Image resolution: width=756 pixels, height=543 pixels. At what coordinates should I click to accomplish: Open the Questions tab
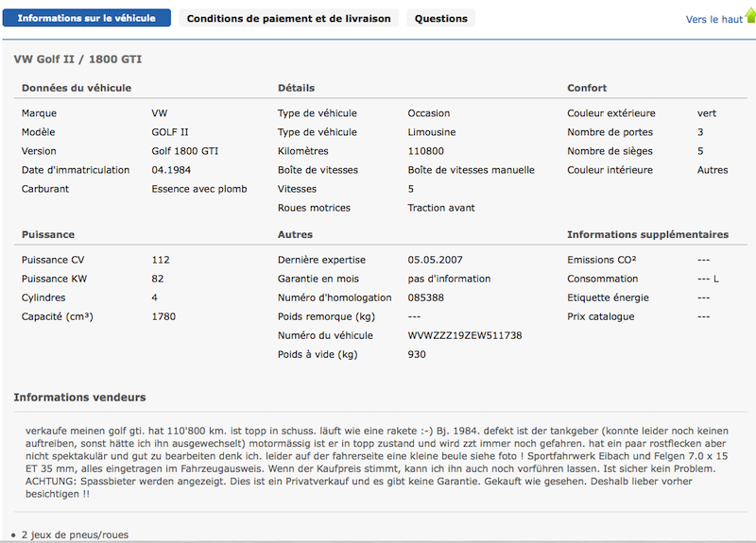pos(440,18)
